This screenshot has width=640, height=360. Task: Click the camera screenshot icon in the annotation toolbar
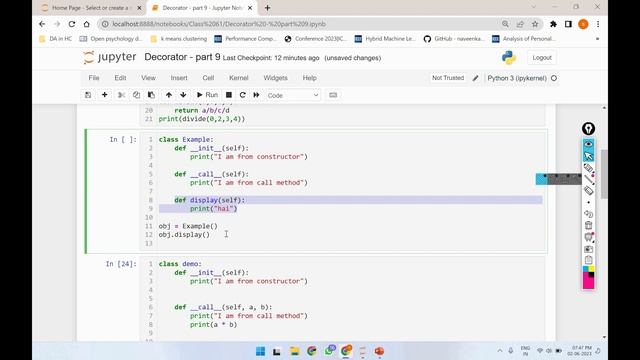[588, 249]
